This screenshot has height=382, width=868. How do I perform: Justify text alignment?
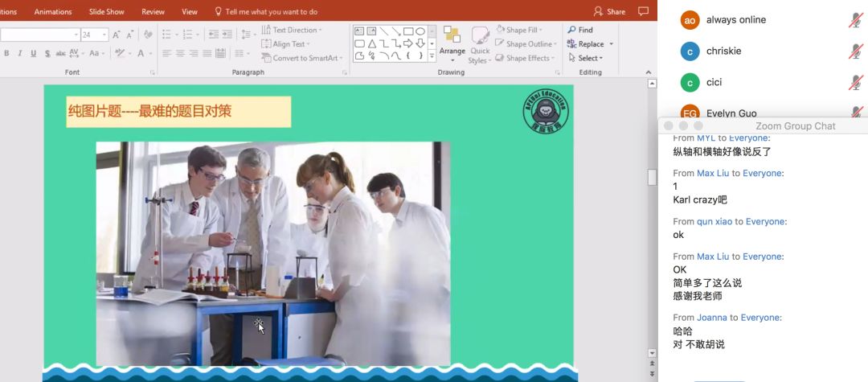pos(207,53)
